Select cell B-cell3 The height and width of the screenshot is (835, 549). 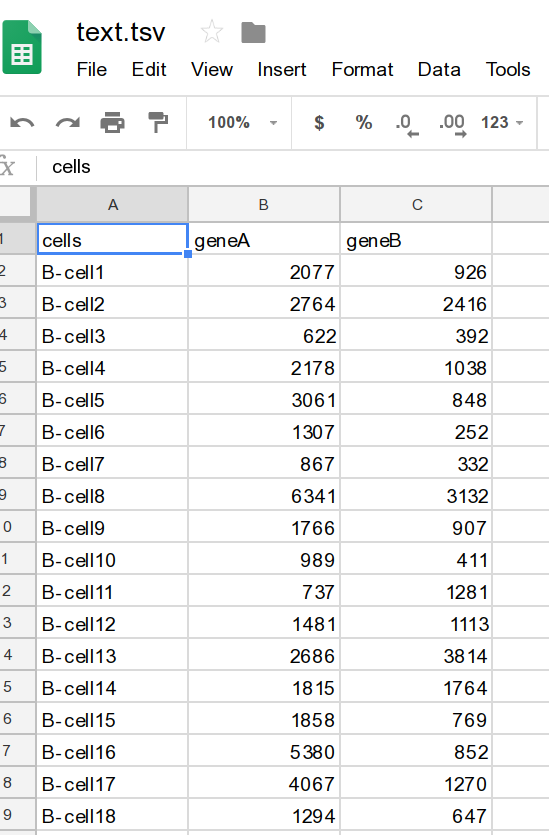[112, 335]
